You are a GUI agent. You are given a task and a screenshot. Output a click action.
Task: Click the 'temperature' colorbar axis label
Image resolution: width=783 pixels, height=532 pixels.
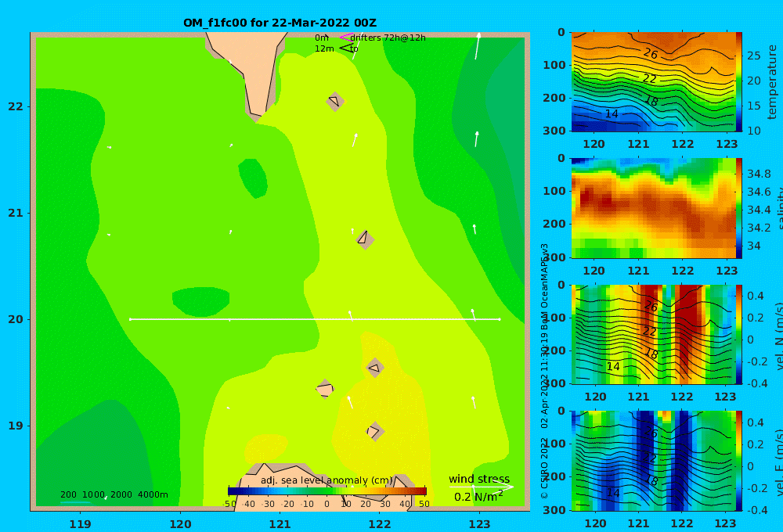point(772,82)
